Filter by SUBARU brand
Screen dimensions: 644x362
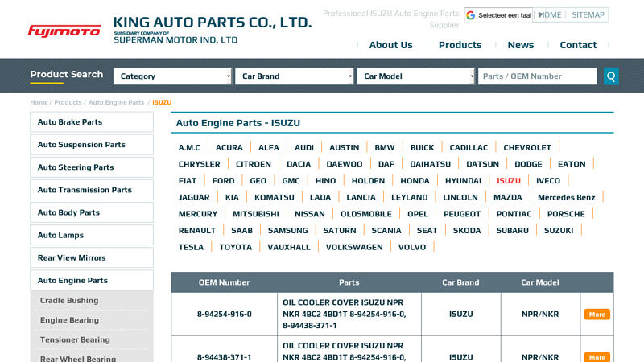click(512, 231)
